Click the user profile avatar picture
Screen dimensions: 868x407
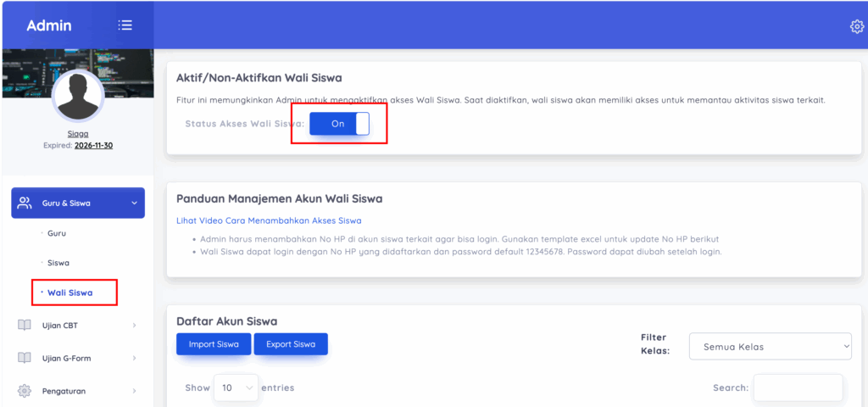[78, 97]
